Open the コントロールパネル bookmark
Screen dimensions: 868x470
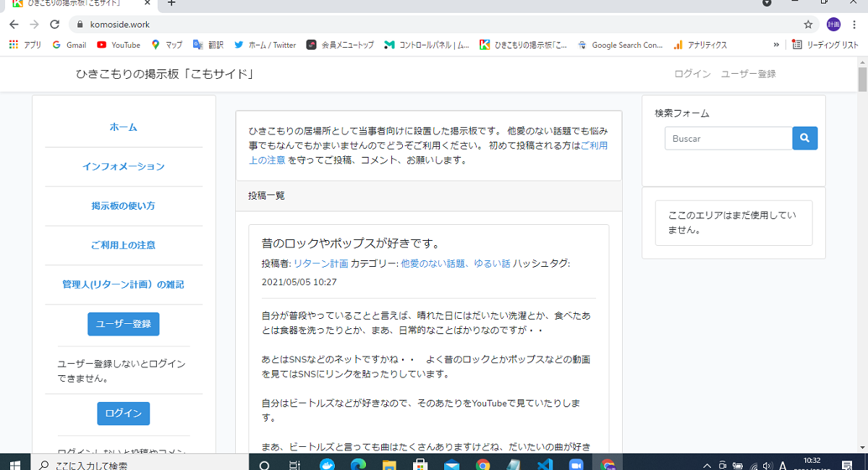click(x=433, y=44)
